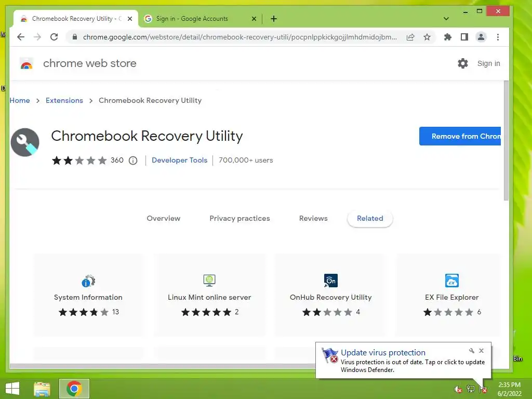The height and width of the screenshot is (399, 532).
Task: Click the Chrome taskbar icon
Action: 74,389
